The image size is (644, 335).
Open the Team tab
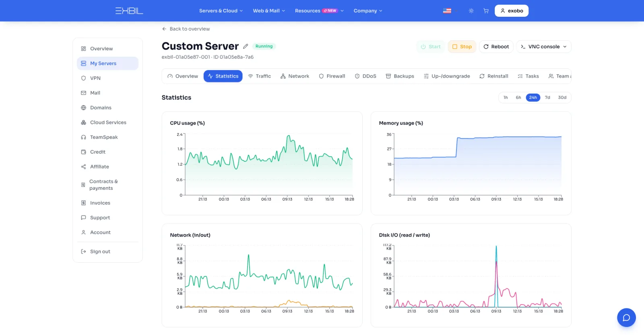560,76
